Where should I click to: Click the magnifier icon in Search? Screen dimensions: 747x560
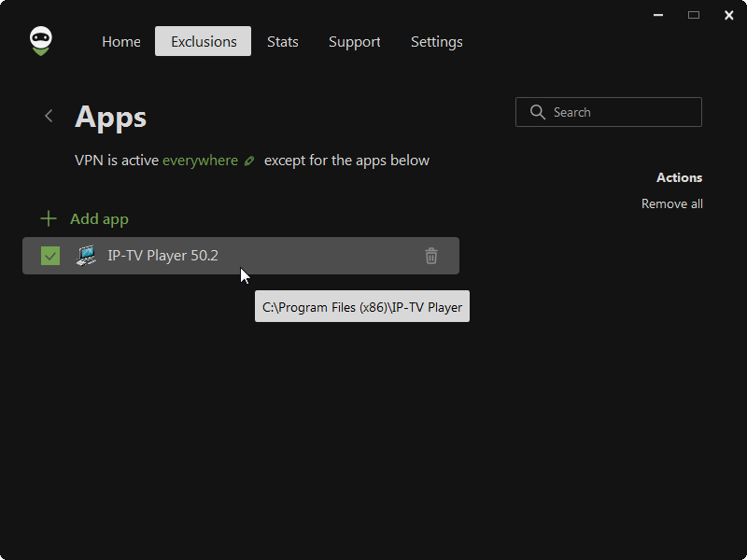click(538, 112)
